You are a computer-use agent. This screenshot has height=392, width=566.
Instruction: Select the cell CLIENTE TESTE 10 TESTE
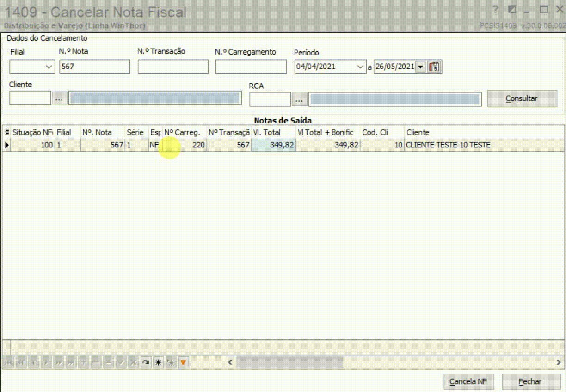pyautogui.click(x=484, y=145)
